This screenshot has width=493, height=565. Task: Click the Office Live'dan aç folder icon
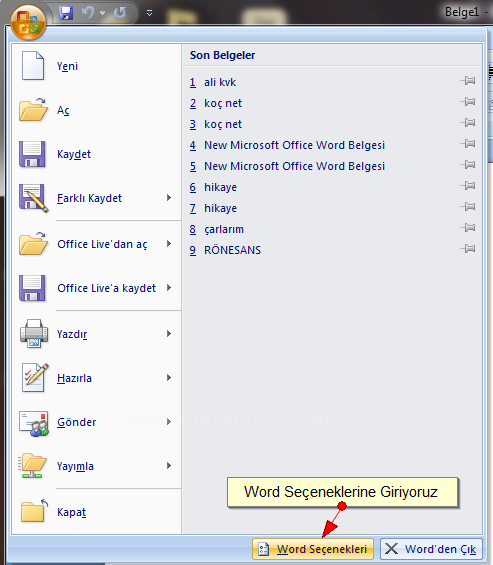pyautogui.click(x=33, y=244)
